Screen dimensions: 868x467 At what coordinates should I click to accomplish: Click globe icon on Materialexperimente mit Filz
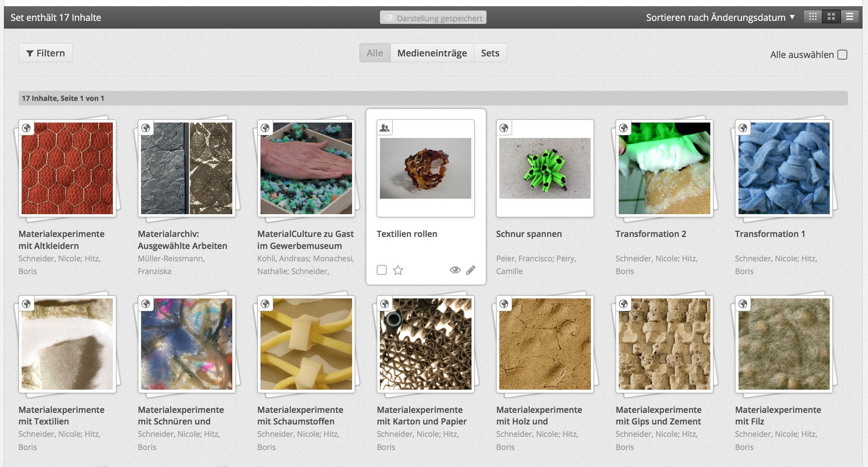click(743, 304)
